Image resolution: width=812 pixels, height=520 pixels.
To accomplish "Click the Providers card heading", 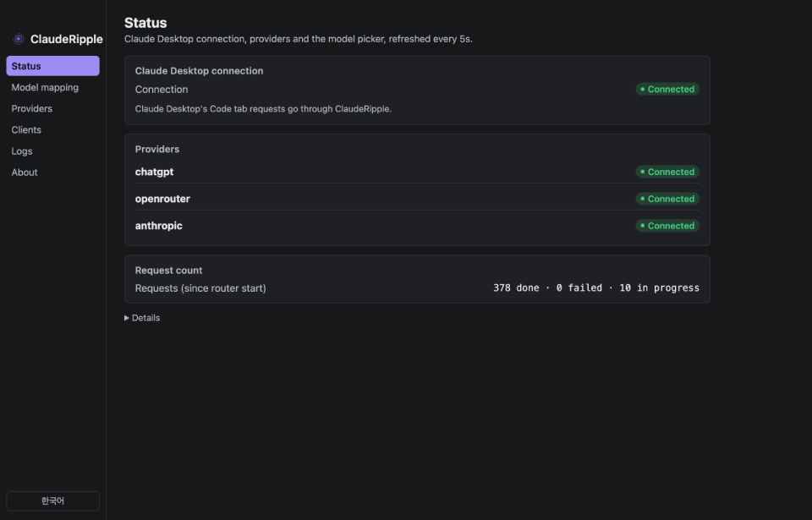I will [157, 149].
